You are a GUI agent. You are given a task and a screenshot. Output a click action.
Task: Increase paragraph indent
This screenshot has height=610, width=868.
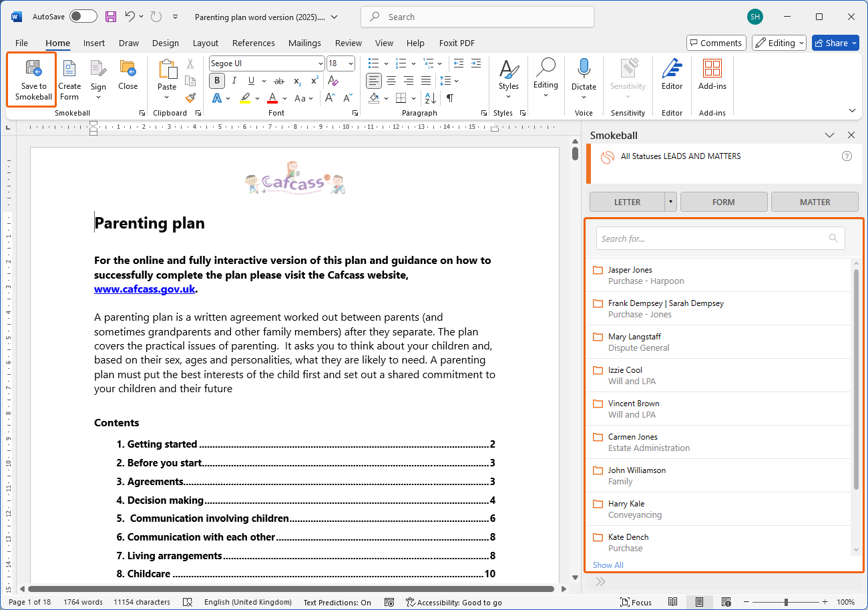coord(475,63)
